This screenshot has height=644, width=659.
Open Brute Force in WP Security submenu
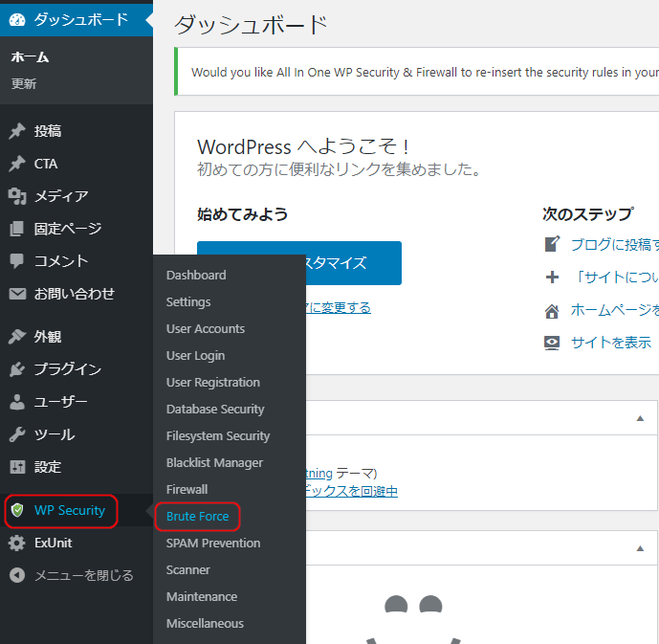coord(197,517)
